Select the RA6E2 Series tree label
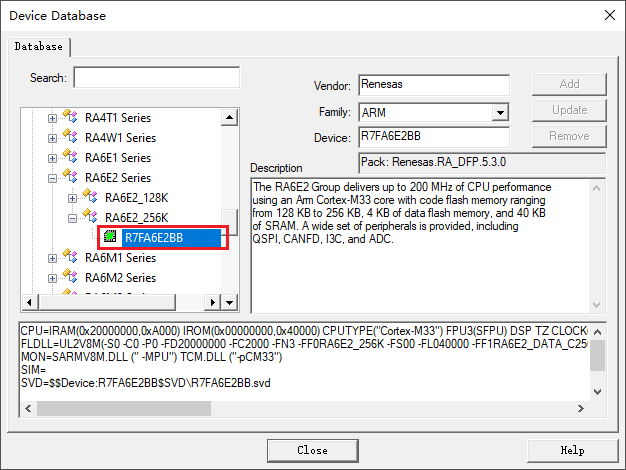626x470 pixels. [118, 178]
